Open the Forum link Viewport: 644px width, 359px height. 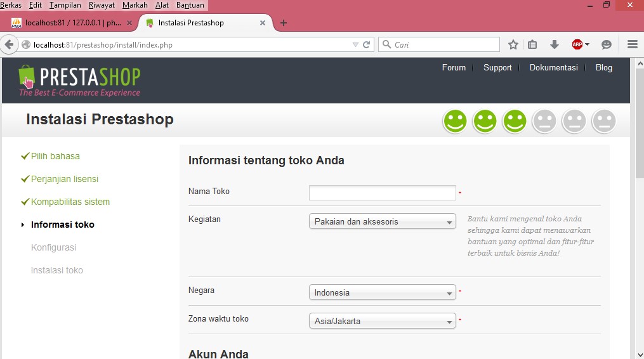(x=454, y=67)
